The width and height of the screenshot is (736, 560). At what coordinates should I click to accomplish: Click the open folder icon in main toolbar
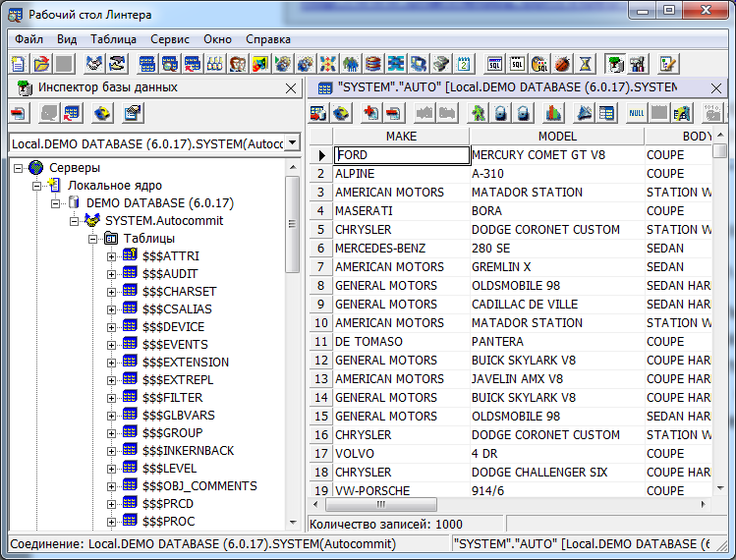click(41, 64)
